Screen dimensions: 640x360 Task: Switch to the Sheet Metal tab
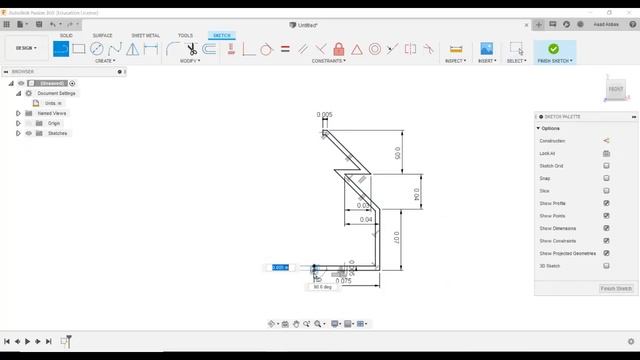click(x=145, y=36)
